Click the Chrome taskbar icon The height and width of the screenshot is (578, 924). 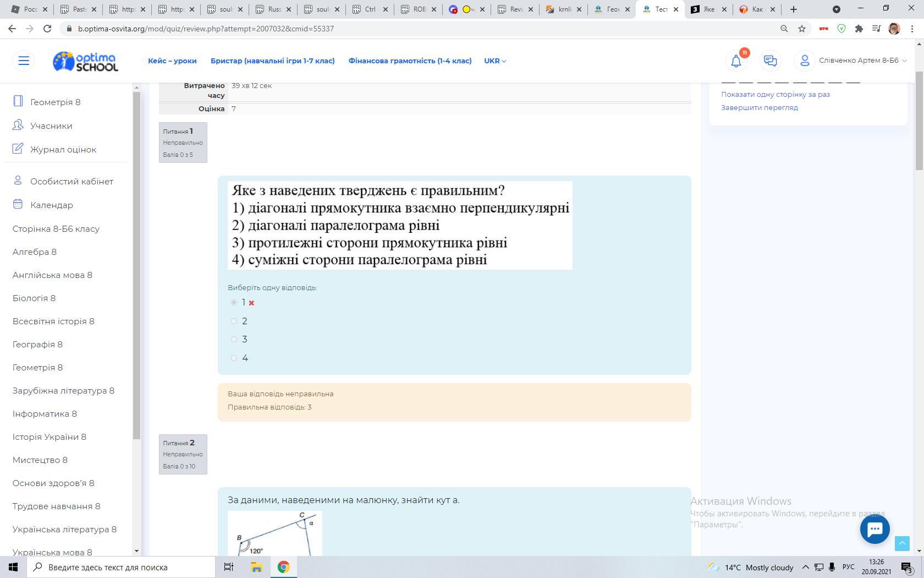283,567
